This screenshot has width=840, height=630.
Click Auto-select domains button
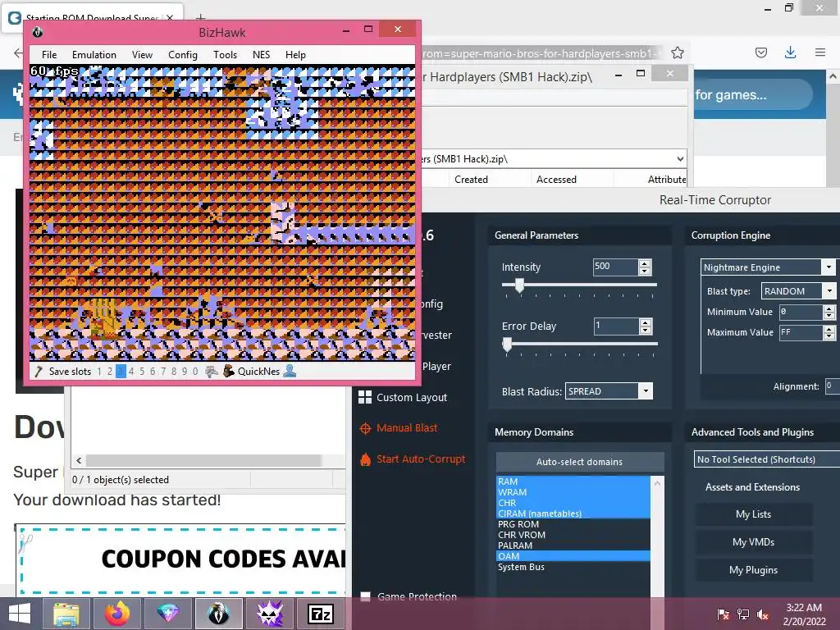pyautogui.click(x=580, y=462)
